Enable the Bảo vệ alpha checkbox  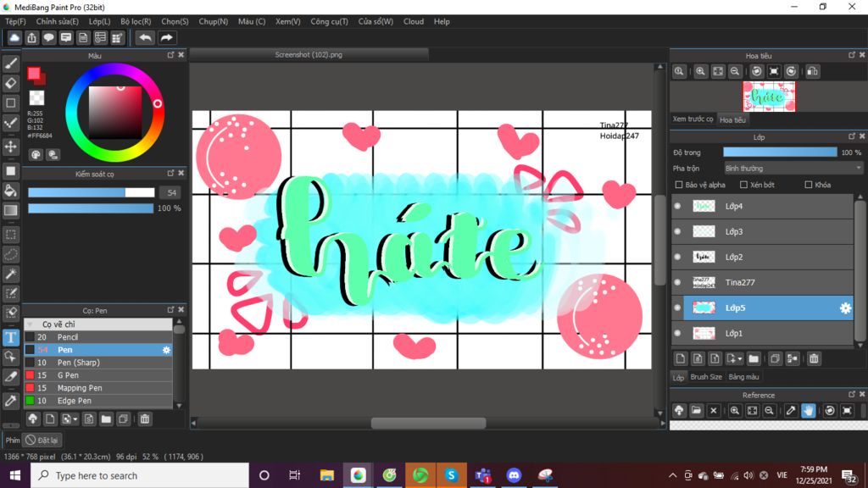point(679,185)
